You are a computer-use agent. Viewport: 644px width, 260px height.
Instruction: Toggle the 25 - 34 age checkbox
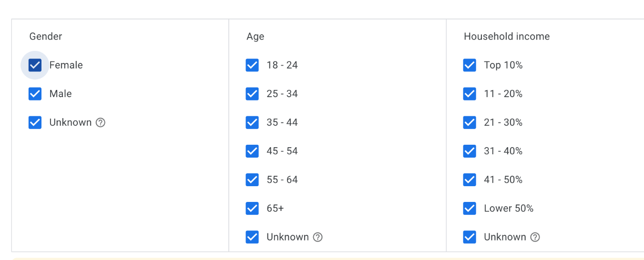(252, 94)
